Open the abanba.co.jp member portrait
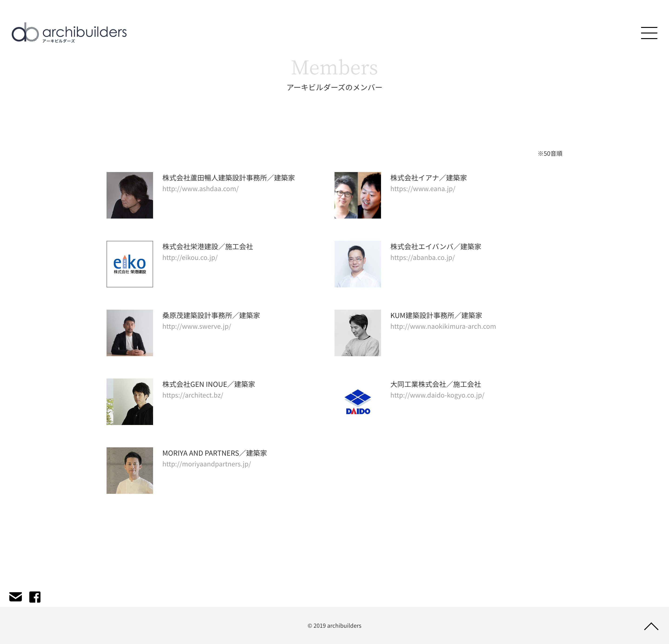 pyautogui.click(x=358, y=264)
